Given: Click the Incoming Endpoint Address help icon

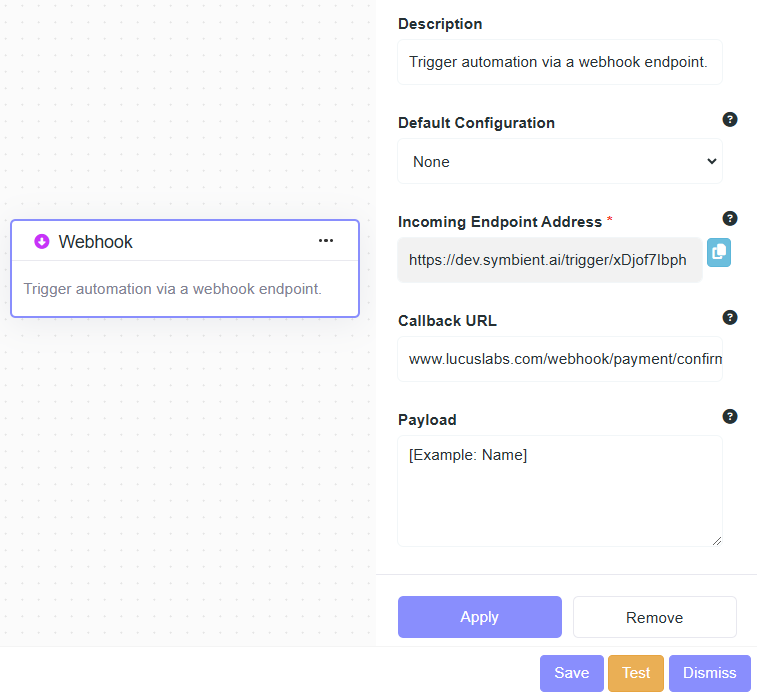Looking at the screenshot, I should pos(730,219).
